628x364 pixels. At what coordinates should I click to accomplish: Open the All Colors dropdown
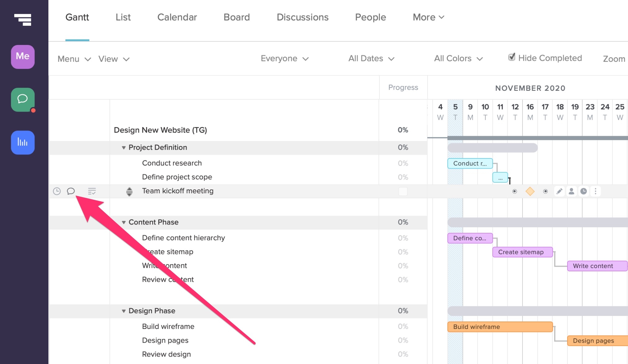point(458,59)
